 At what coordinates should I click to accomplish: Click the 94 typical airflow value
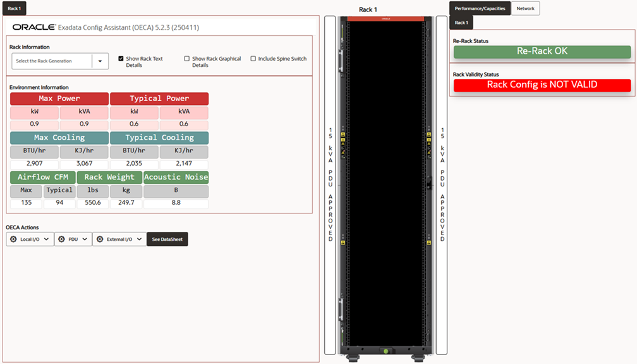59,203
